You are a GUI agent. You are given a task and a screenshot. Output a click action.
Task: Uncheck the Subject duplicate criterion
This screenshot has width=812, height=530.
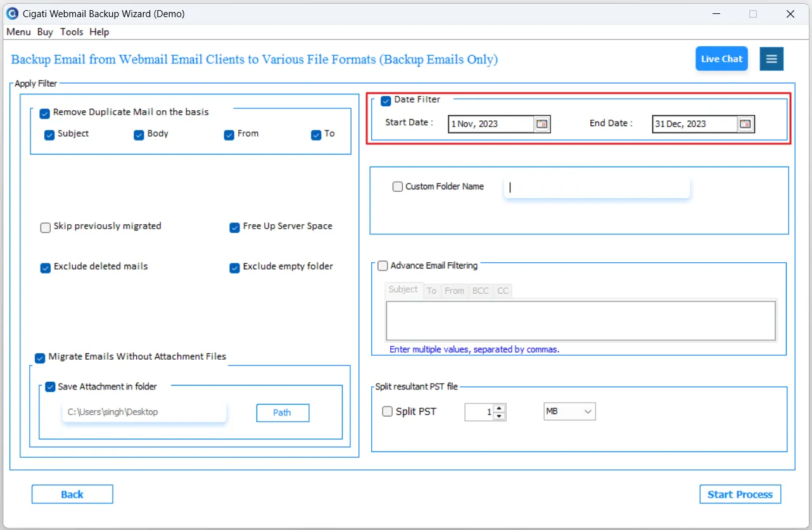click(x=49, y=135)
